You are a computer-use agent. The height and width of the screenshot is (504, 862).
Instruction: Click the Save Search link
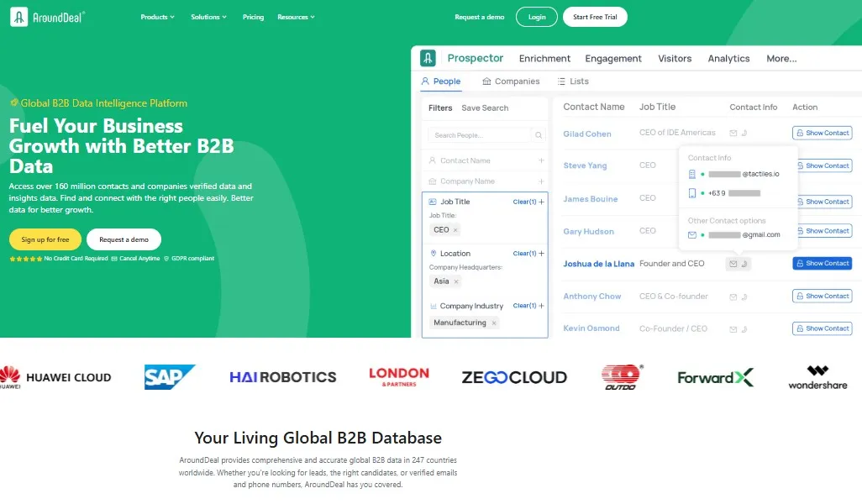484,108
